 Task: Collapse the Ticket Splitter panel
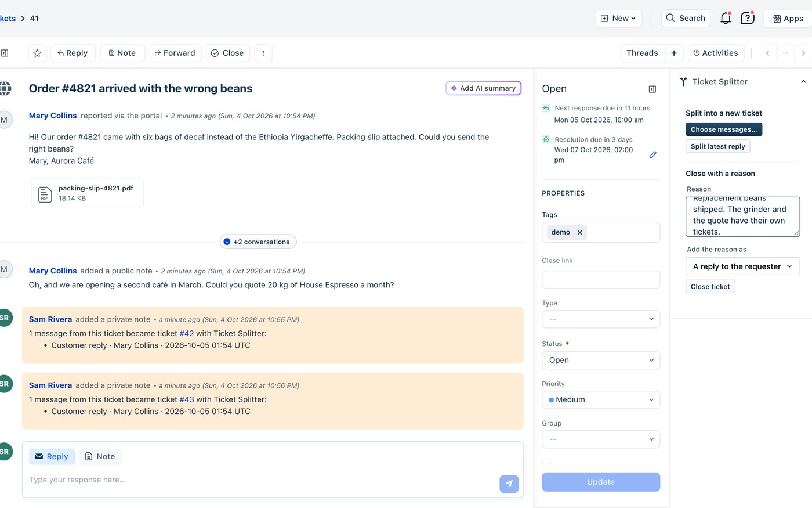(803, 82)
